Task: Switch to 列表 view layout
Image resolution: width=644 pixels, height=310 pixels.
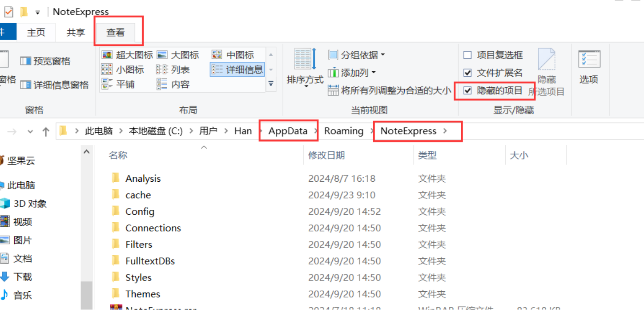Action: pos(173,69)
